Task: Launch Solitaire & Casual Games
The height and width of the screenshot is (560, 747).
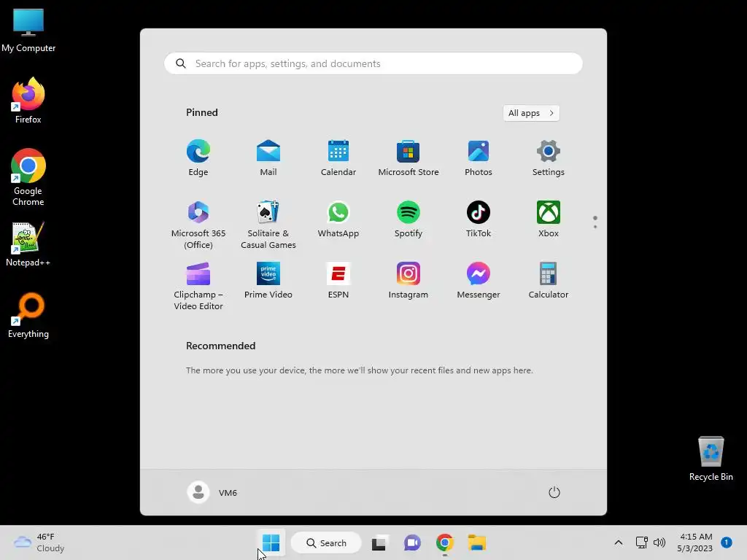Action: click(x=268, y=225)
